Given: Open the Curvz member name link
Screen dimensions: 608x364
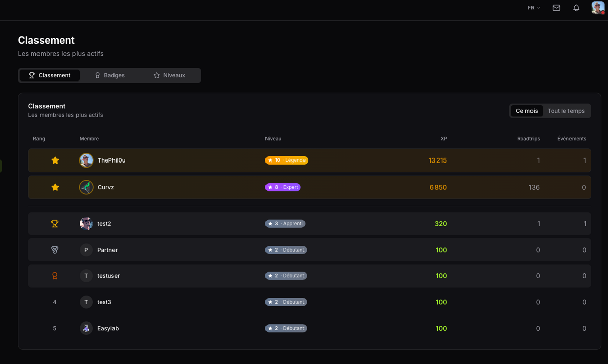Looking at the screenshot, I should [x=106, y=187].
